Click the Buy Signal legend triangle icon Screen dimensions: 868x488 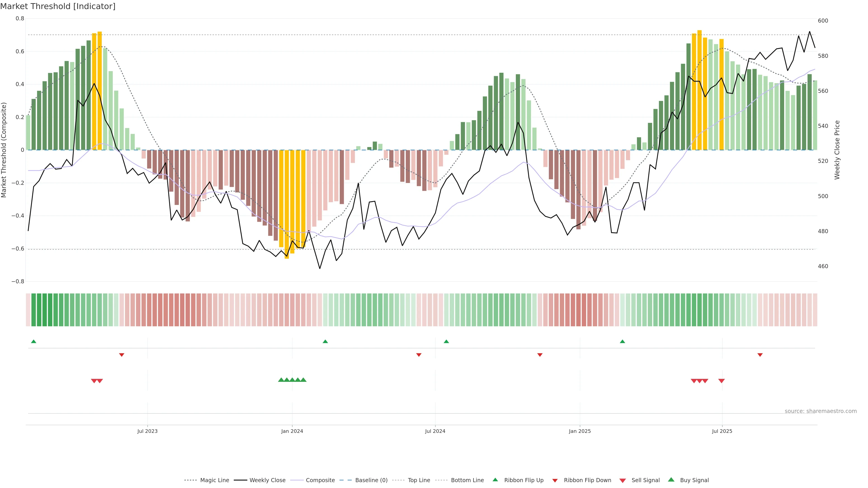tap(671, 480)
